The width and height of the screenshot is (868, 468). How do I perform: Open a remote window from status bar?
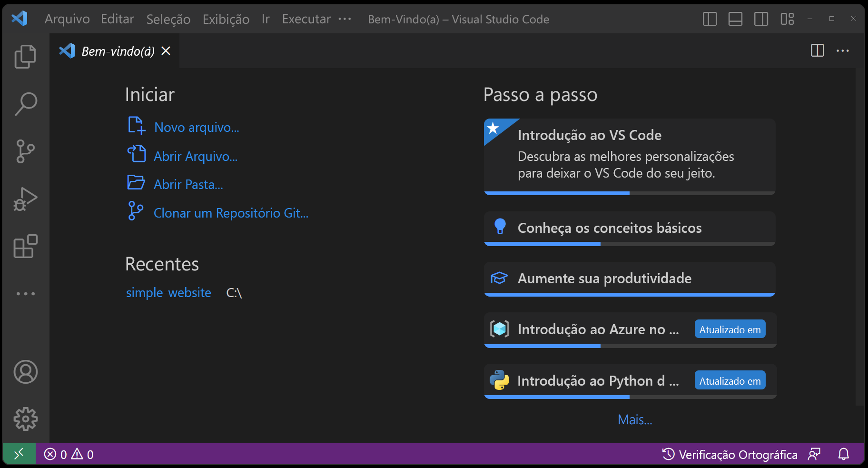pyautogui.click(x=19, y=454)
